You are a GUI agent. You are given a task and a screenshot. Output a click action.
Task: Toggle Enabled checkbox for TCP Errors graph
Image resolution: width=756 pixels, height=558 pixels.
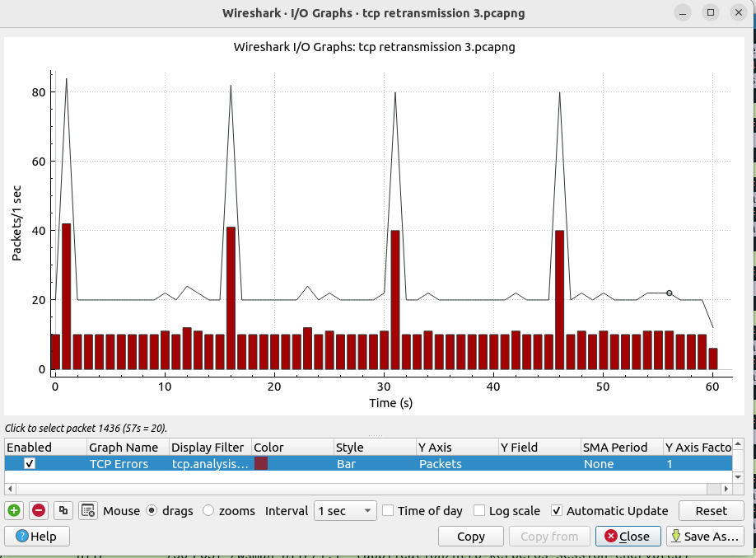click(x=30, y=463)
